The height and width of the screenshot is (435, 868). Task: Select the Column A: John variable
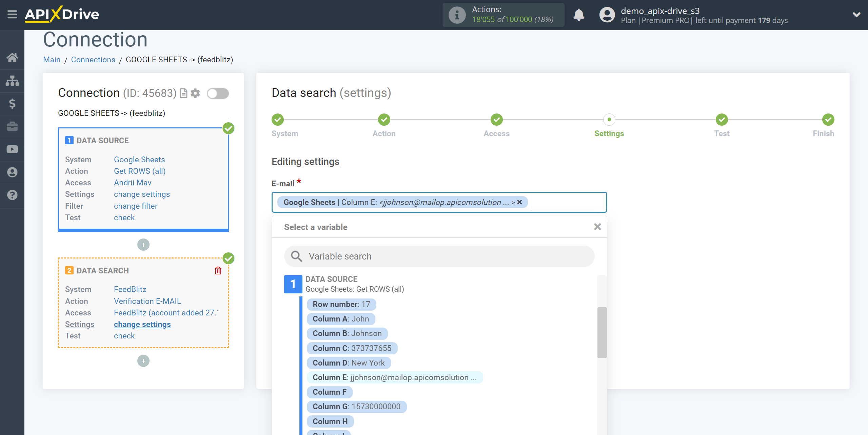point(341,319)
